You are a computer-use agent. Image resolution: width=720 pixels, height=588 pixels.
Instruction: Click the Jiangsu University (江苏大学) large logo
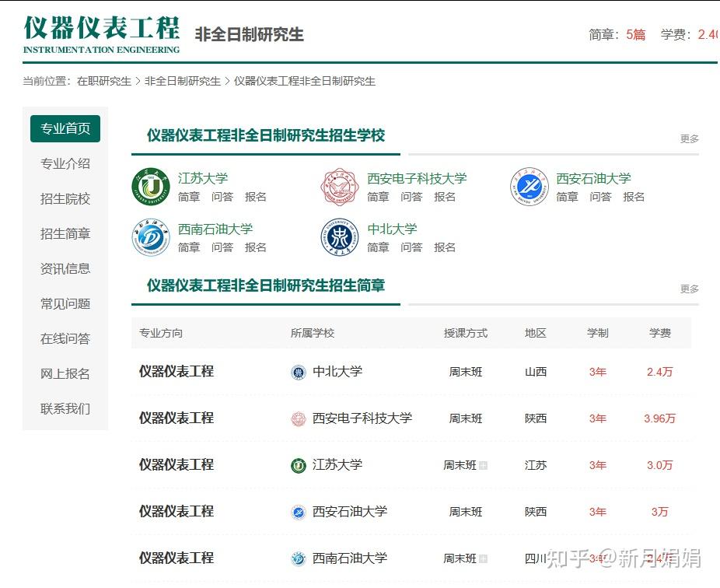click(151, 187)
